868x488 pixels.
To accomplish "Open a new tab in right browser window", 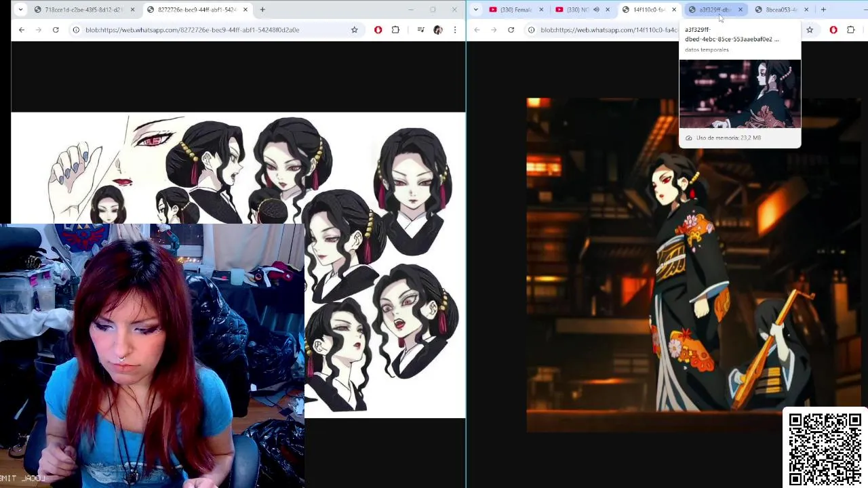I will tap(823, 9).
